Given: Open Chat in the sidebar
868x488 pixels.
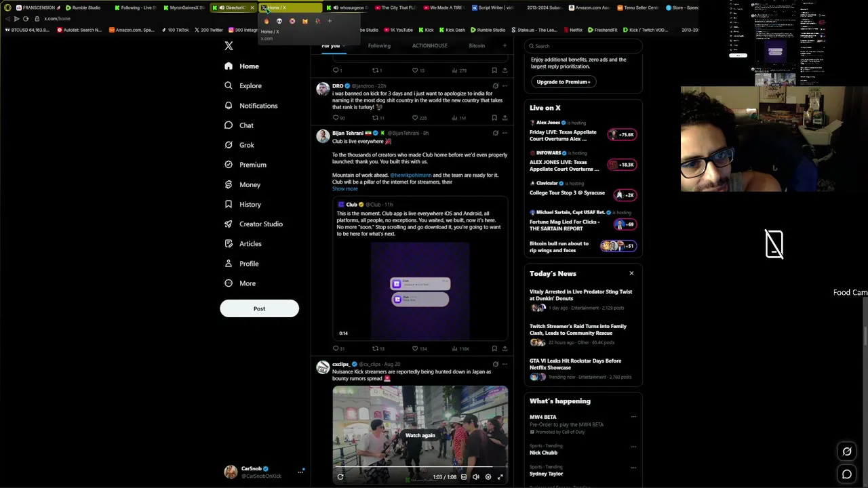Looking at the screenshot, I should coord(239,125).
